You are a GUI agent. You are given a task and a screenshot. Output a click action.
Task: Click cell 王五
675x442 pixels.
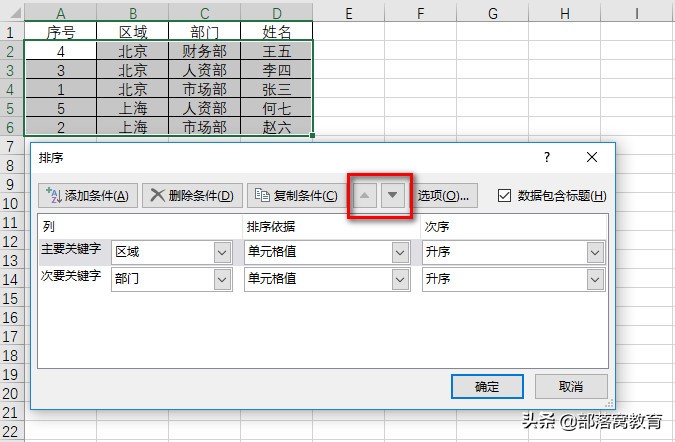[x=277, y=51]
